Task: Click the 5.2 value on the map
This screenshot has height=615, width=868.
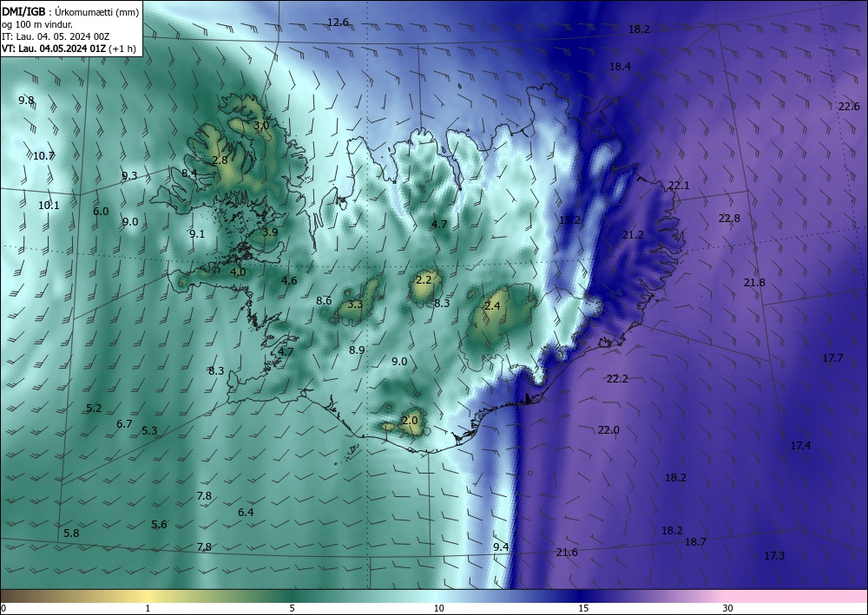Action: pyautogui.click(x=94, y=409)
